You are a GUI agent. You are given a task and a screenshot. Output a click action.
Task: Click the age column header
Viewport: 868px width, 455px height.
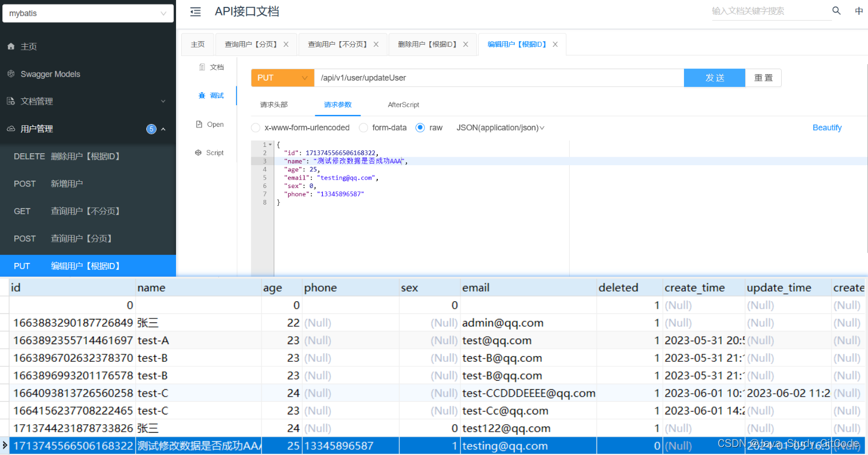[282, 288]
